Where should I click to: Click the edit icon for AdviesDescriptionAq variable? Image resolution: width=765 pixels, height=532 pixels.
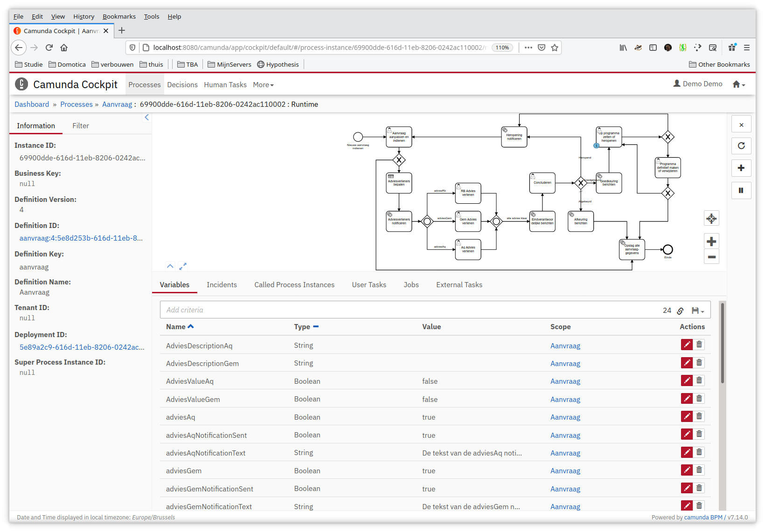click(687, 345)
